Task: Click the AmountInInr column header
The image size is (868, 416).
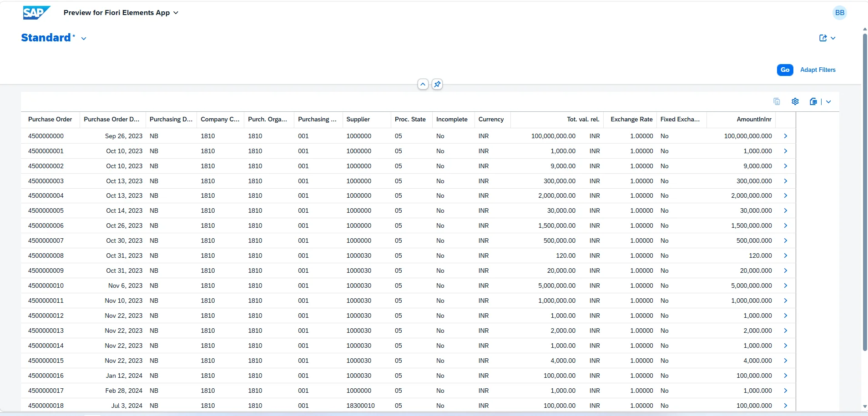Action: coord(742,119)
